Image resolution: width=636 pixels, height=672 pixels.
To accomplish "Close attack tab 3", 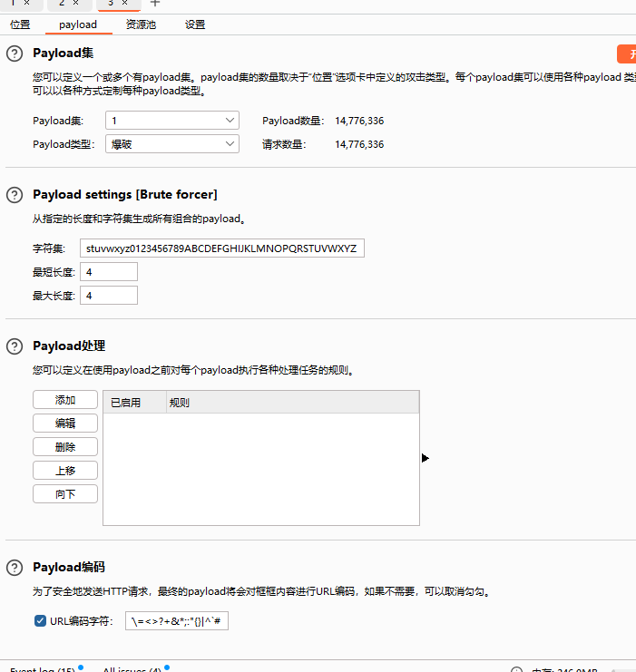I will click(125, 3).
